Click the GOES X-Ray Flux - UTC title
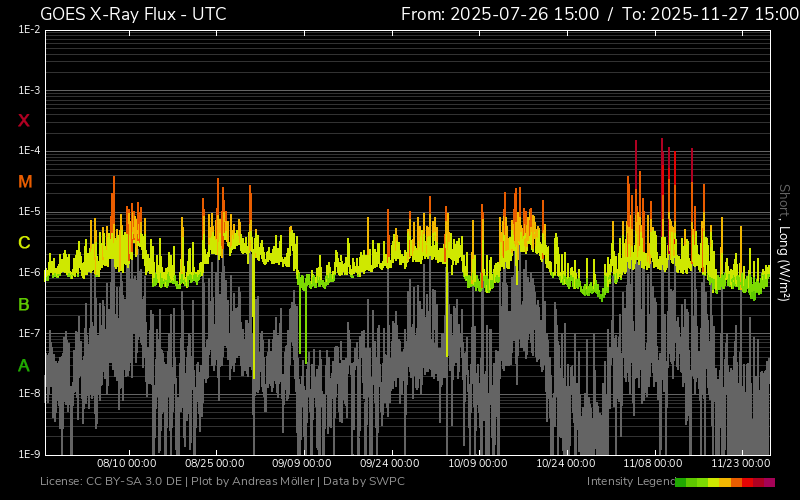800x500 pixels. (133, 14)
